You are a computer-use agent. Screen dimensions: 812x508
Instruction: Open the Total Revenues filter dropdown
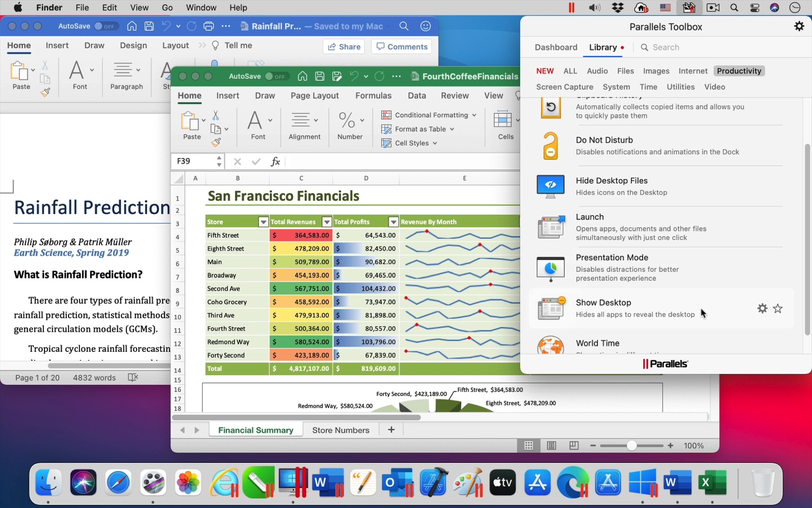point(327,222)
